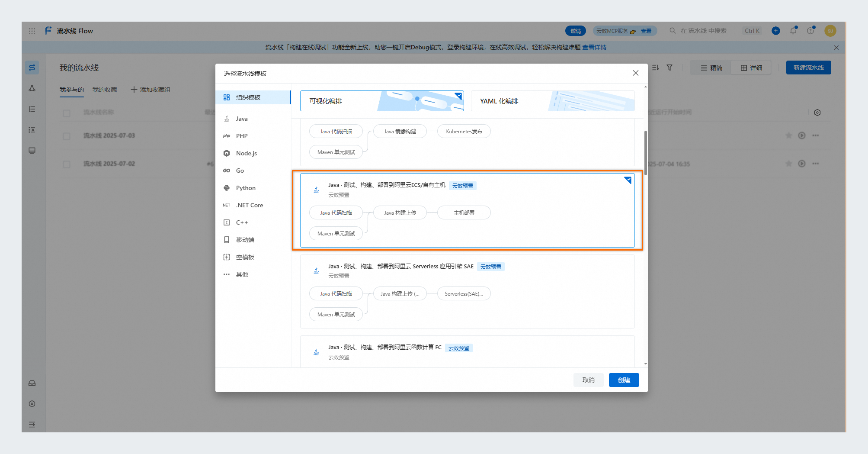Switch to 详细 detailed view
868x454 pixels.
[x=751, y=68]
